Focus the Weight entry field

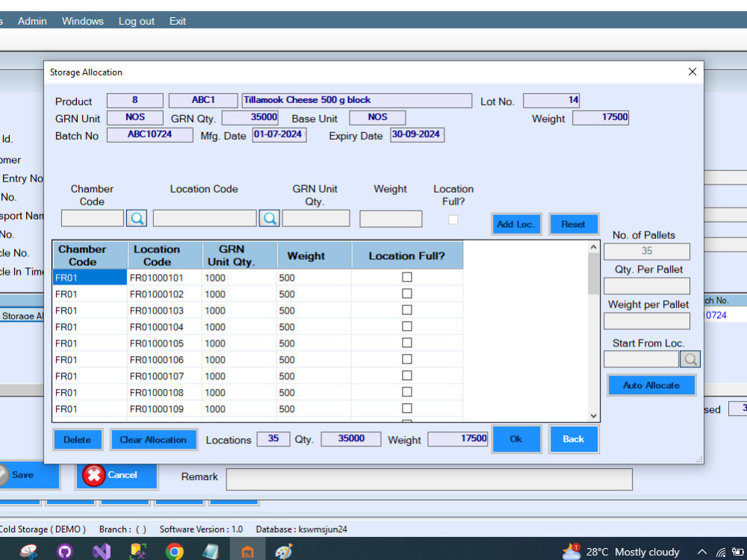391,219
